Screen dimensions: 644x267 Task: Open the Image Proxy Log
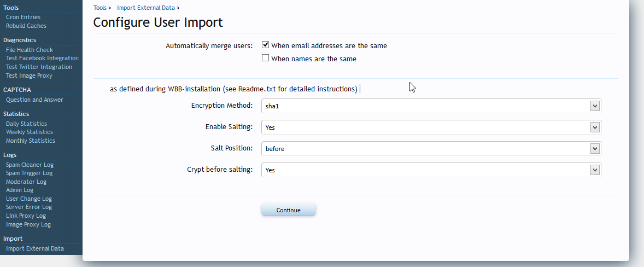coord(28,225)
